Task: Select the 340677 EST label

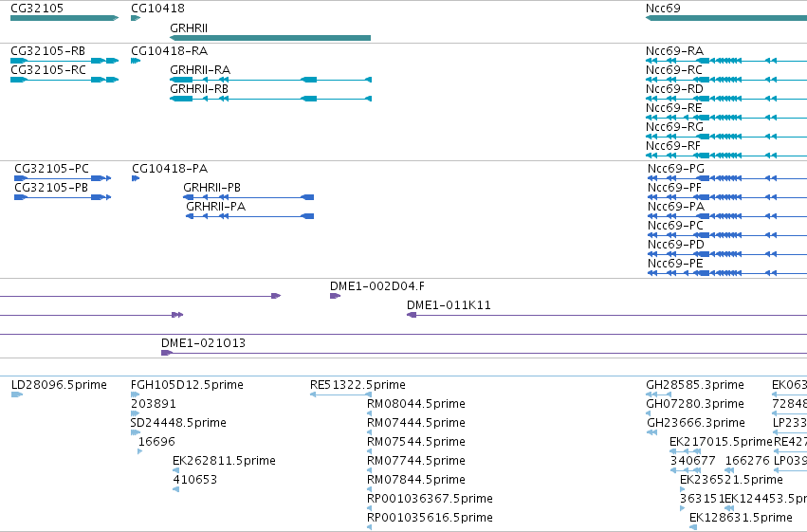Action: click(693, 462)
